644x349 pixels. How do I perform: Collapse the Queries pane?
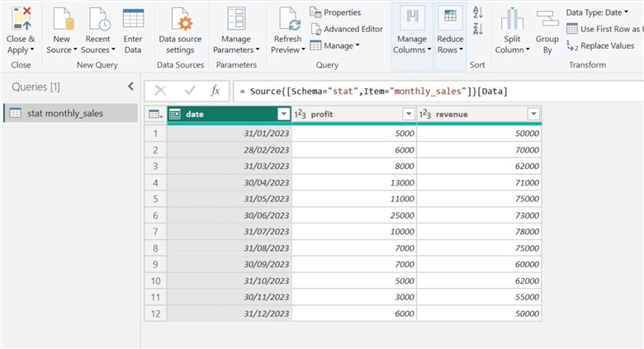tap(130, 87)
